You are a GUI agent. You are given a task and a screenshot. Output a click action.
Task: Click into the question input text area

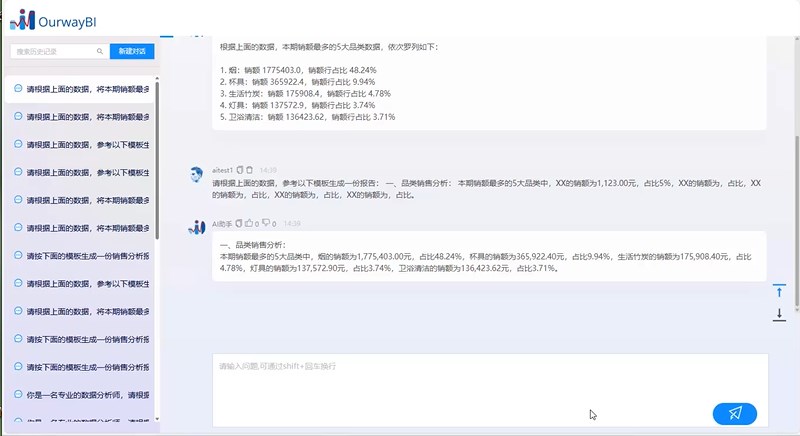coord(490,390)
